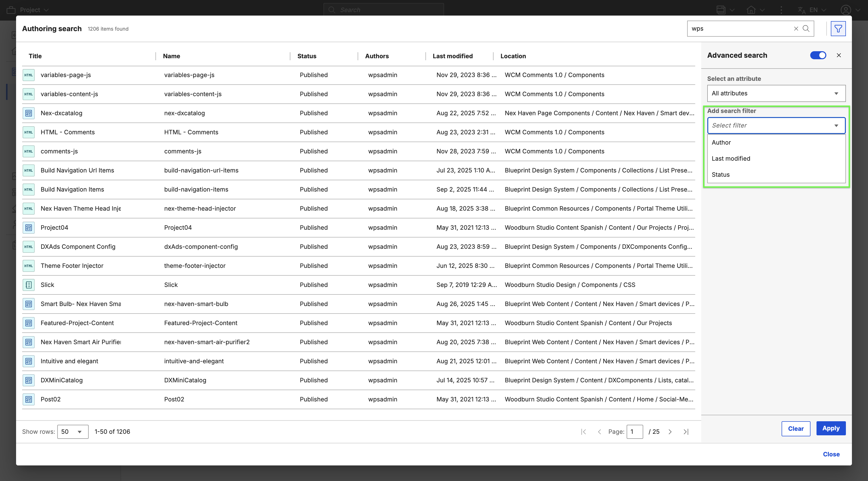Expand the Show rows 50 dropdown

tap(73, 432)
